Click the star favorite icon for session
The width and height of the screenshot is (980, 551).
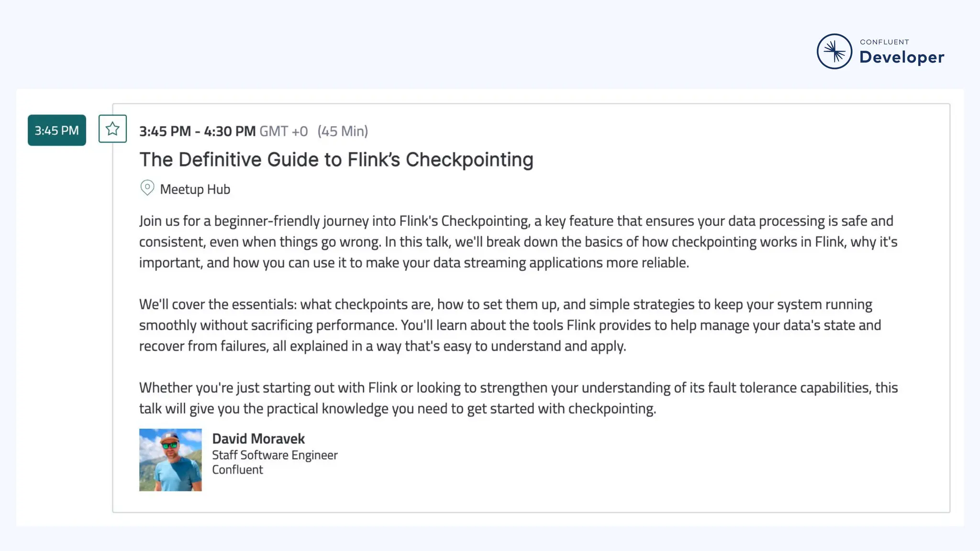(x=112, y=129)
